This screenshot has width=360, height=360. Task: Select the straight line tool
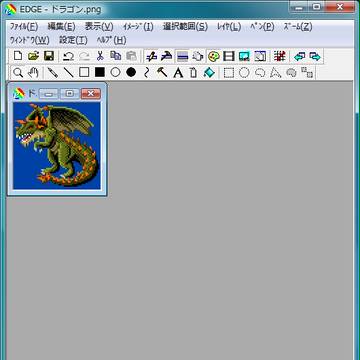click(68, 72)
